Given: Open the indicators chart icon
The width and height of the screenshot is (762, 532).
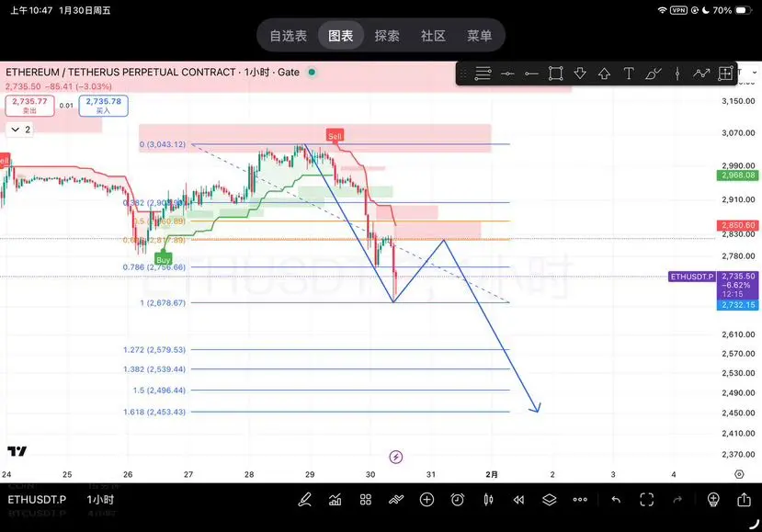Looking at the screenshot, I should click(335, 500).
